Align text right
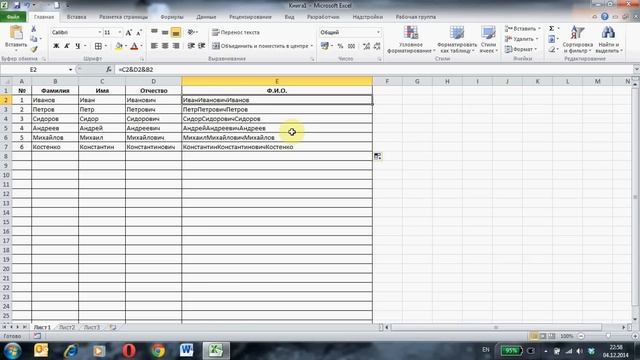 [176, 46]
